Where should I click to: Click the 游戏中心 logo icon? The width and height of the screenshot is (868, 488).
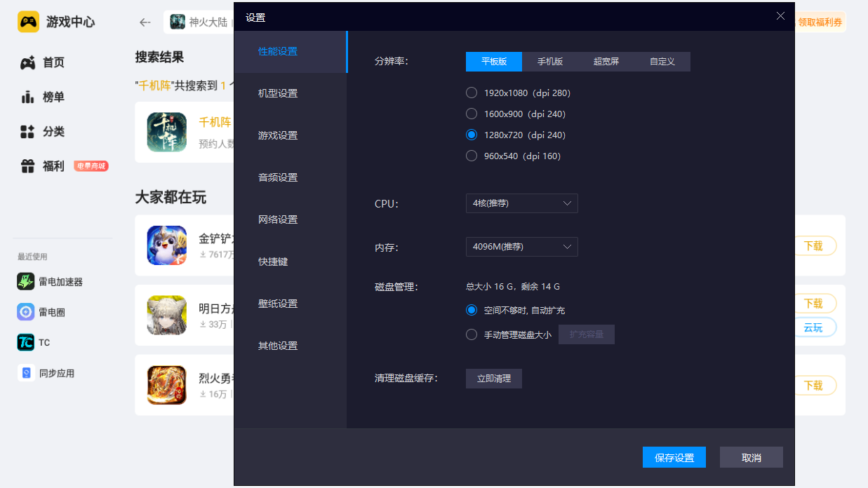(x=28, y=22)
